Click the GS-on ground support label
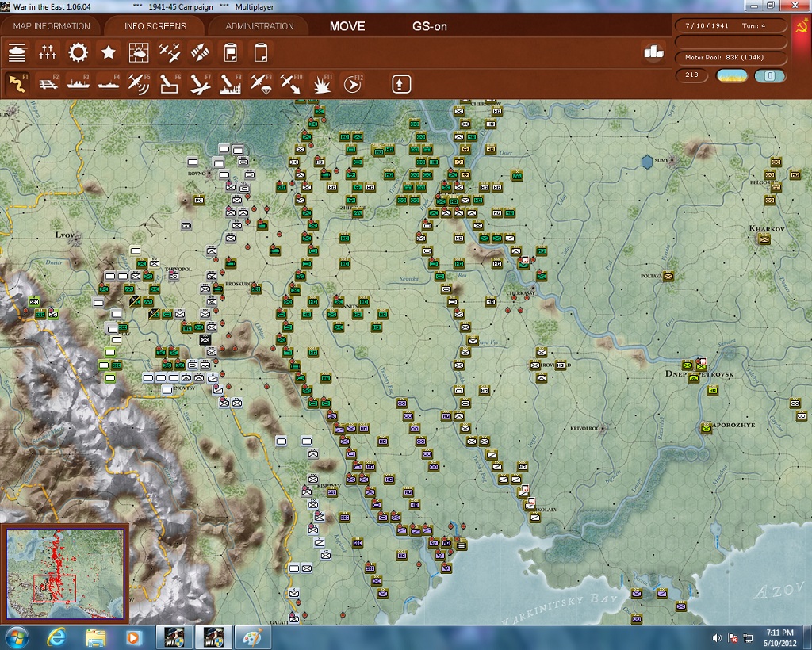The height and width of the screenshot is (650, 812). click(x=429, y=26)
